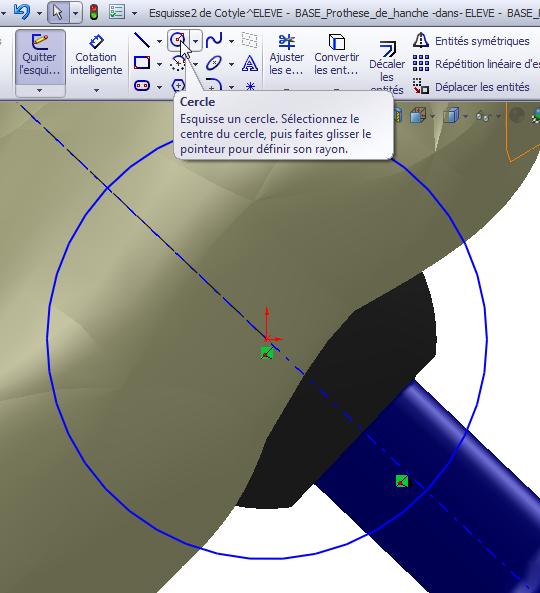Select the Ellipse sketch tool
The image size is (540, 593).
click(214, 63)
